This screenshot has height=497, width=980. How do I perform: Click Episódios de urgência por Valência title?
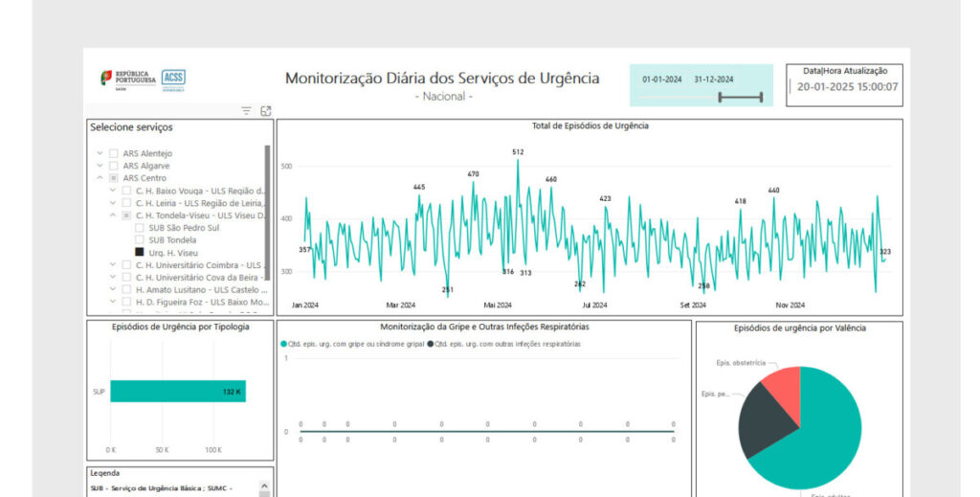click(x=800, y=328)
